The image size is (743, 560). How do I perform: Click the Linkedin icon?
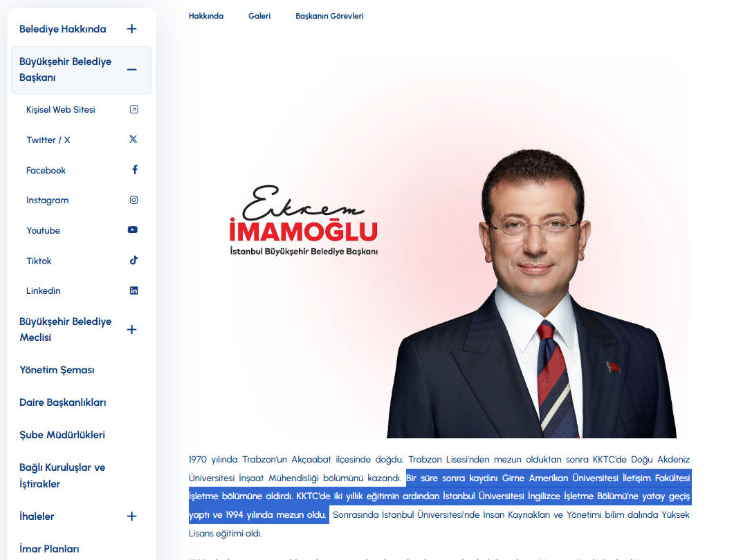click(133, 290)
